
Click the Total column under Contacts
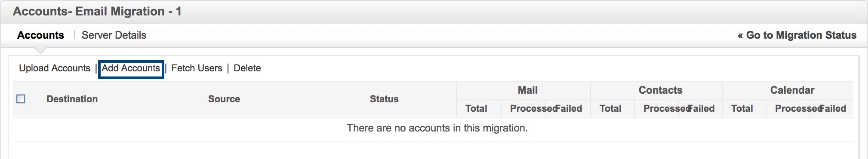click(611, 108)
